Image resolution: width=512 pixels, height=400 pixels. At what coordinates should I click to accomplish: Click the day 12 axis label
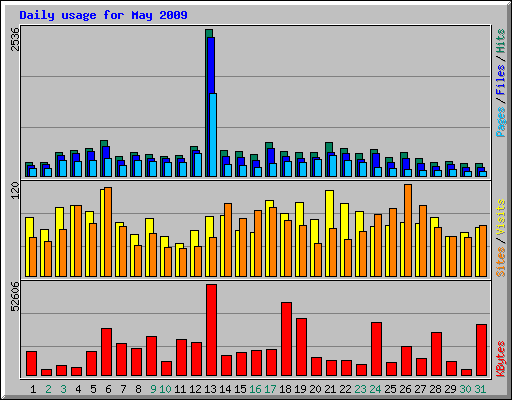coord(195,389)
